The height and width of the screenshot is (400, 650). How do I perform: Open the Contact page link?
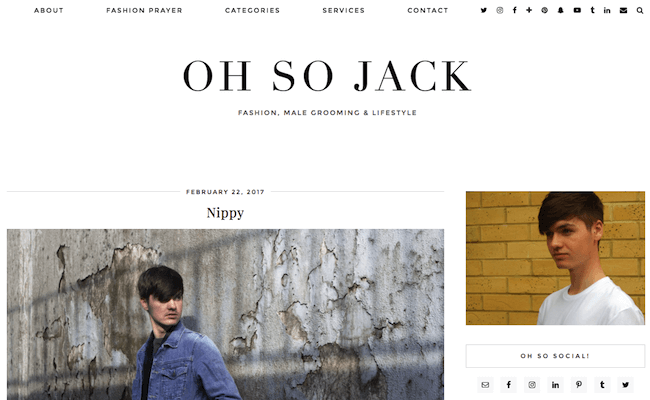coord(428,10)
